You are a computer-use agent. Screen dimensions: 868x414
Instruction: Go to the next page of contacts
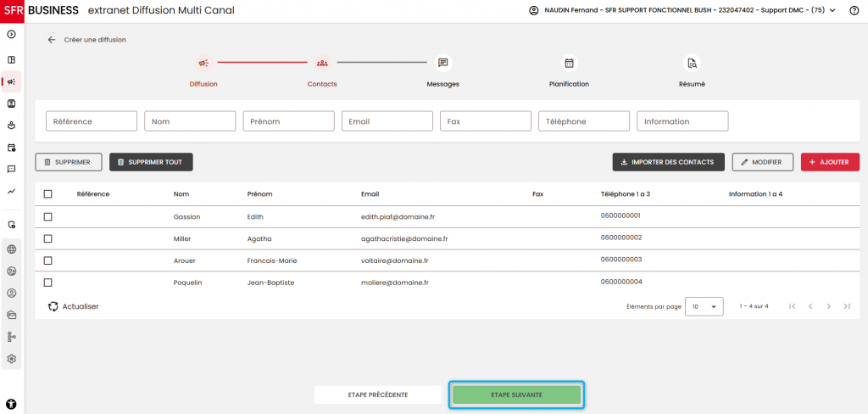coord(829,306)
